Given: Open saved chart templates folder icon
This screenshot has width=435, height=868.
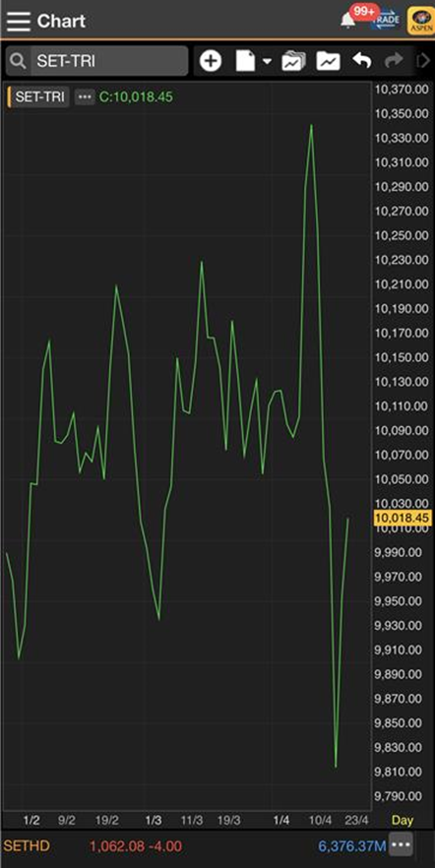Looking at the screenshot, I should pos(293,61).
